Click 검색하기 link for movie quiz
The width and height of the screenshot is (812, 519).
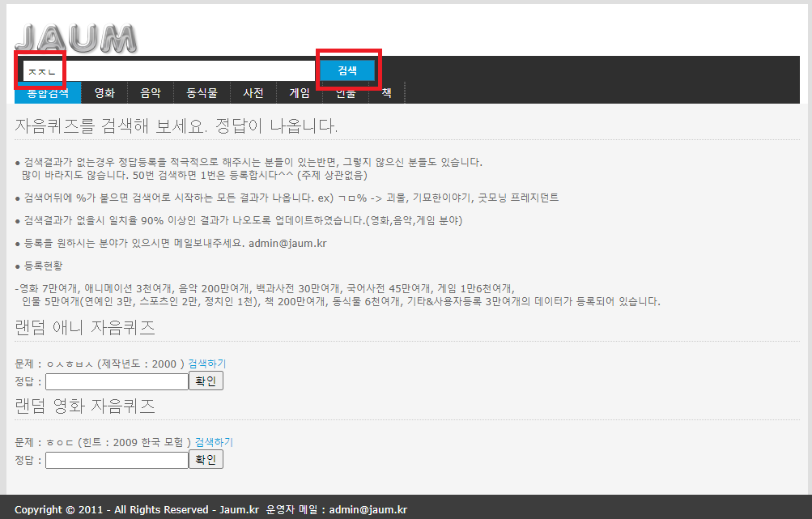click(214, 442)
